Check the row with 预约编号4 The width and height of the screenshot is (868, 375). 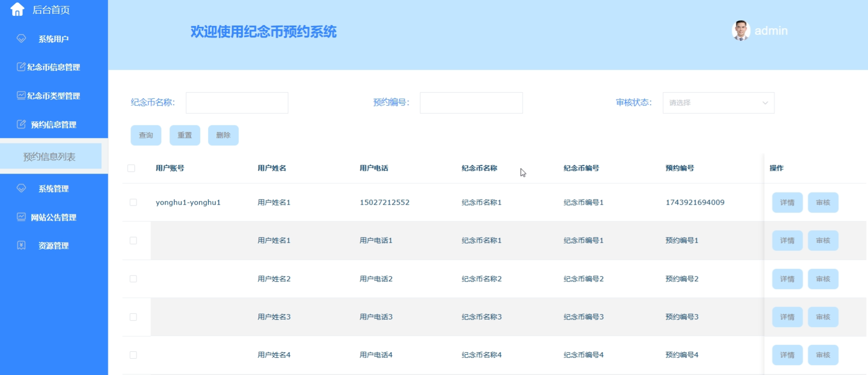pyautogui.click(x=133, y=355)
